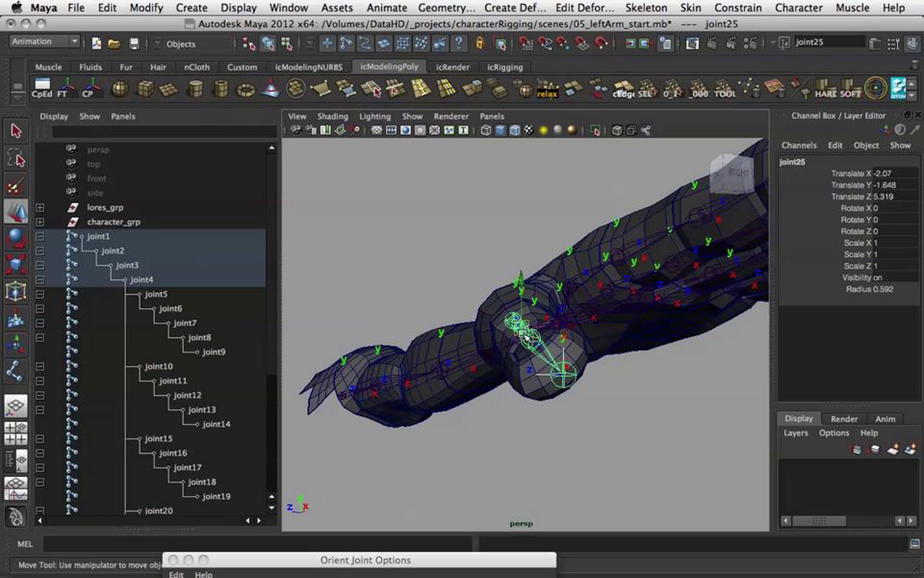924x578 pixels.
Task: Expand lores_grp in the outliner
Action: 40,208
